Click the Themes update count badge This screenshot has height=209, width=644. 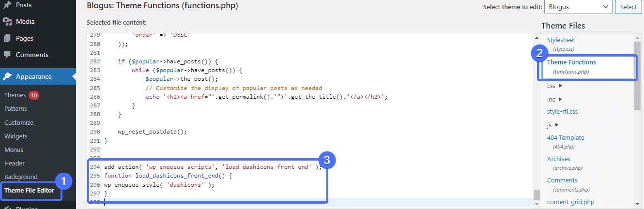[x=34, y=95]
